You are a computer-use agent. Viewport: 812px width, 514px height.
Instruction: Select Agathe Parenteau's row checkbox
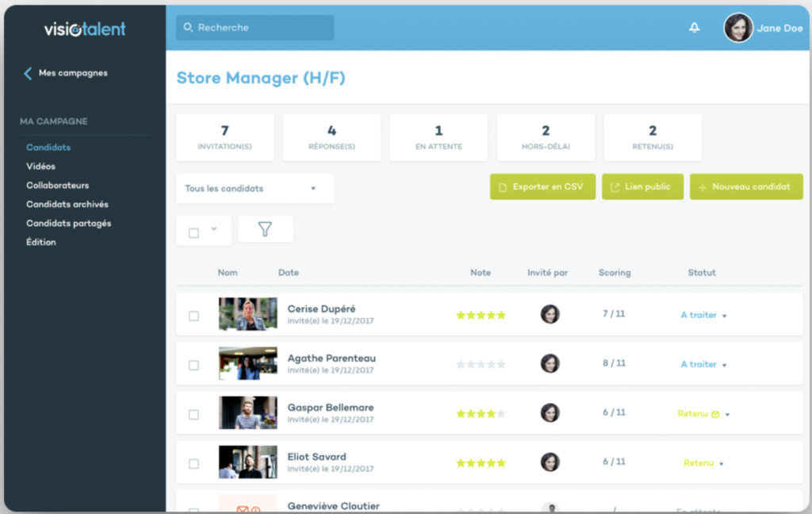tap(193, 365)
